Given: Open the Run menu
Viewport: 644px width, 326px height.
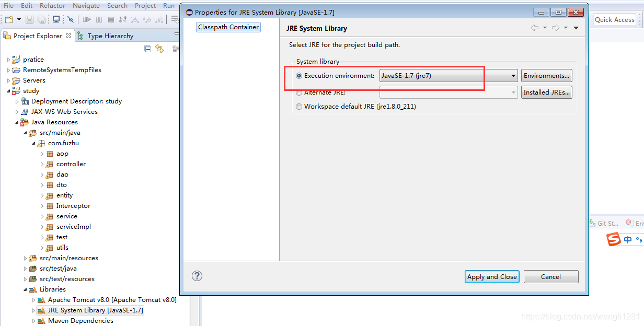Looking at the screenshot, I should [x=169, y=5].
